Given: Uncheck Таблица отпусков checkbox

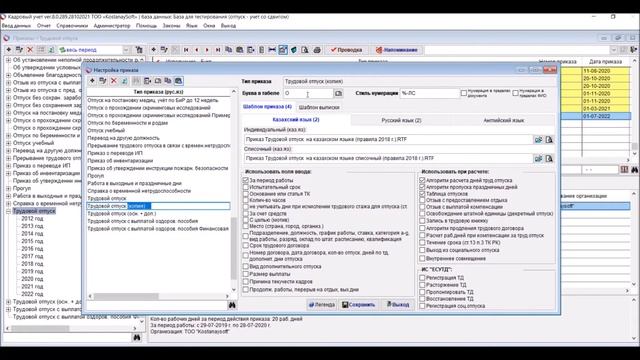Looking at the screenshot, I should (x=422, y=194).
